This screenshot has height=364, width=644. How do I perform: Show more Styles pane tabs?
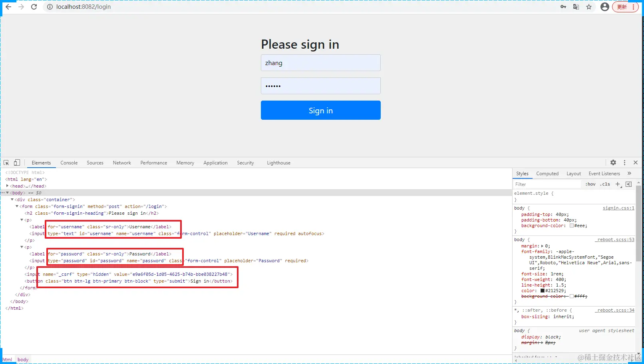(x=630, y=173)
